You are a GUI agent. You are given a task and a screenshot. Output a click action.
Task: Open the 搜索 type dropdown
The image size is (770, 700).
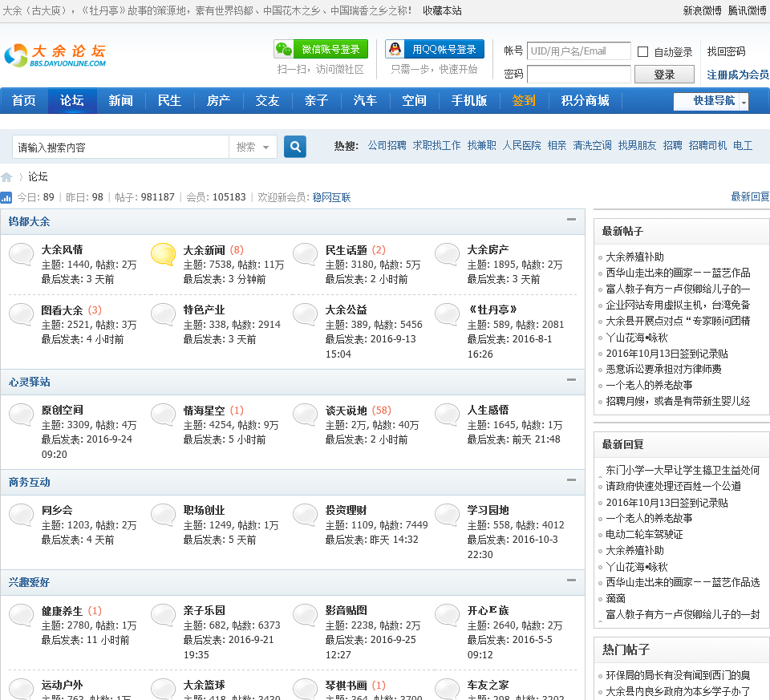tap(253, 147)
